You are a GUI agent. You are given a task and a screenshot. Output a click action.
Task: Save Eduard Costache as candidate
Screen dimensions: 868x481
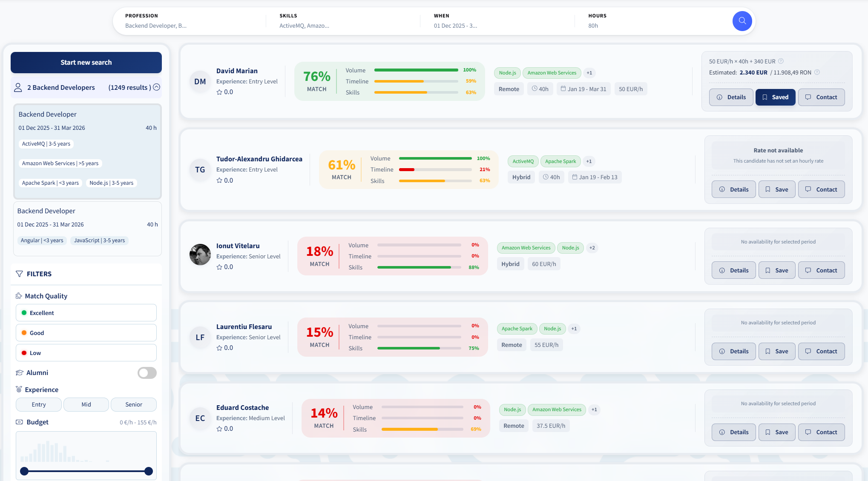point(776,432)
